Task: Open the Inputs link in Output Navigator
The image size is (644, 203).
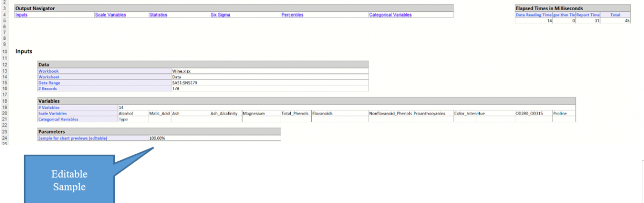Action: (x=21, y=15)
